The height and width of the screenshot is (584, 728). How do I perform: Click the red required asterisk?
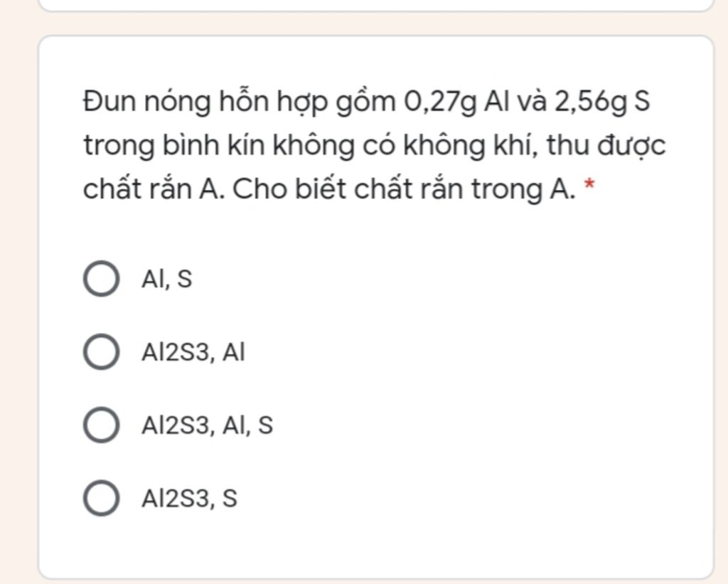coord(589,184)
